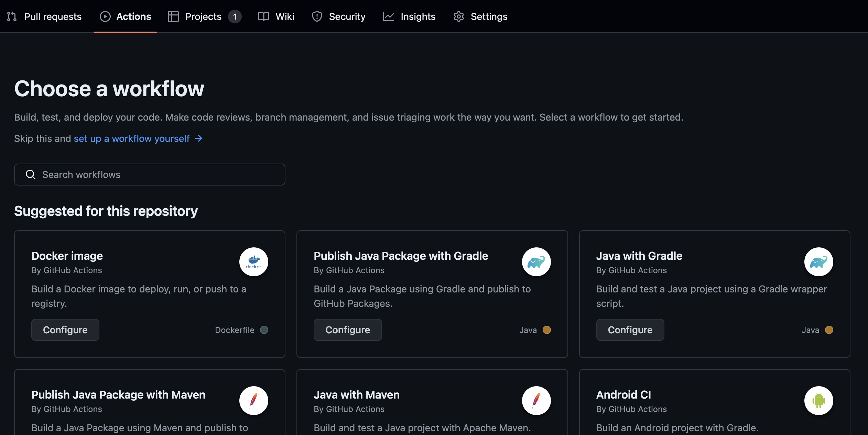
Task: Open the Security tab
Action: coord(347,16)
